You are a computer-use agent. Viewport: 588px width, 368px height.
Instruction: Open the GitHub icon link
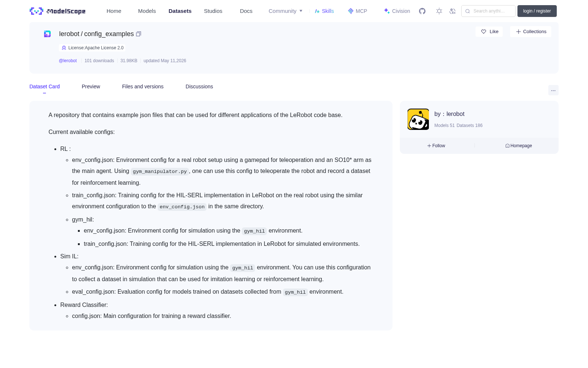coord(422,11)
